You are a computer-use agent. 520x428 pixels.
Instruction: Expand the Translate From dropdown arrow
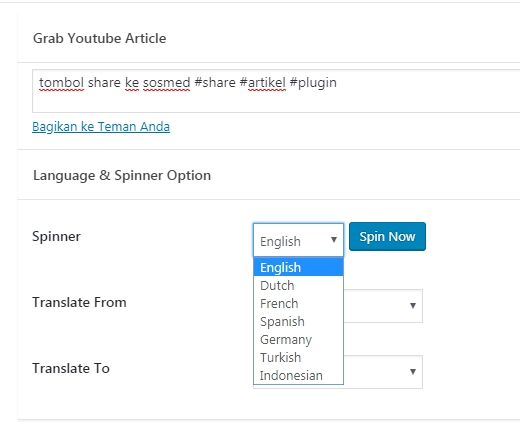pos(413,305)
